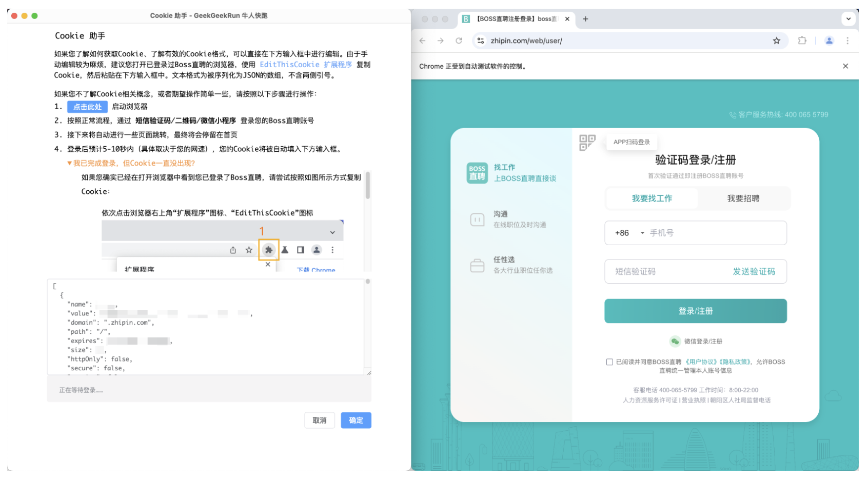This screenshot has height=480, width=868.
Task: Open the 《用户协议》 link
Action: 701,362
